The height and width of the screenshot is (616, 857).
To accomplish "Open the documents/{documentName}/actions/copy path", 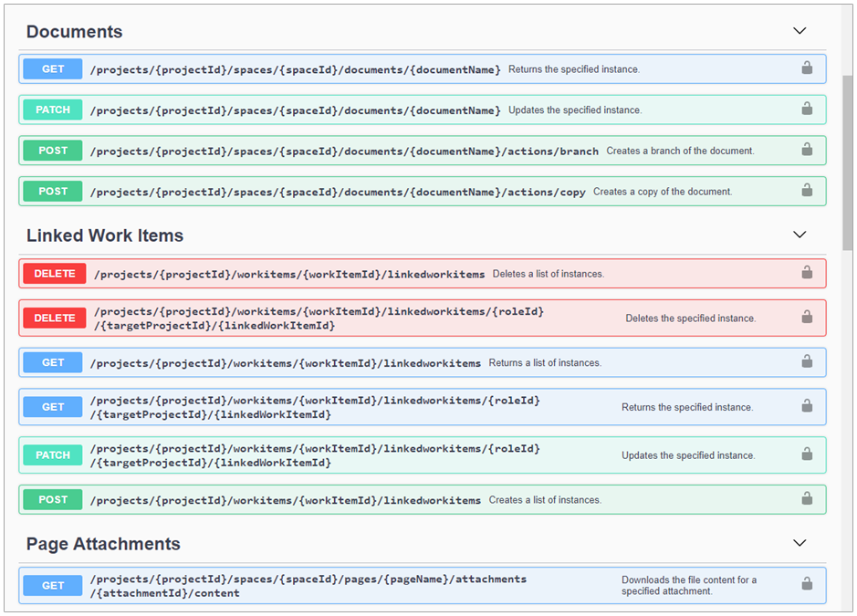I will pos(338,192).
